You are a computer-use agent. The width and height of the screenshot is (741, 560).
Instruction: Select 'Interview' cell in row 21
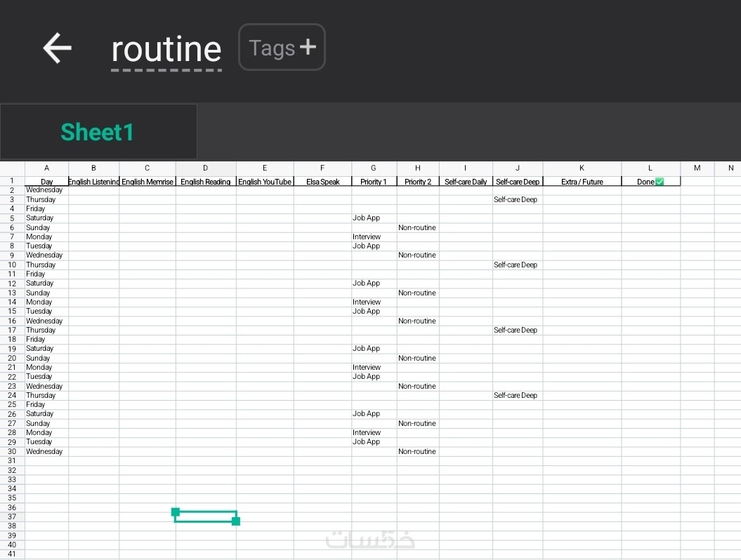coord(374,367)
